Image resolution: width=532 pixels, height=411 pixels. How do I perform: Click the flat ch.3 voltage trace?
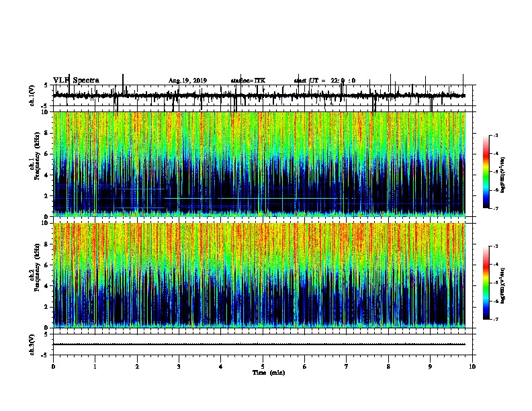pos(259,345)
